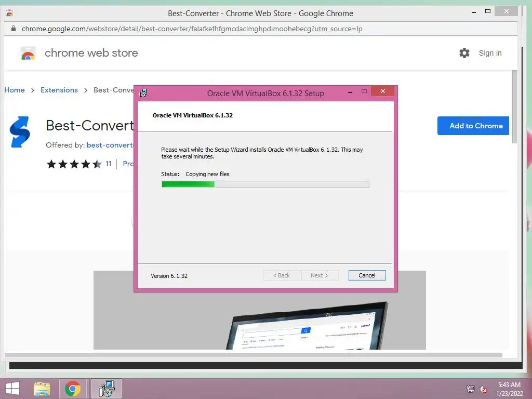
Task: Click the Copying new files status text
Action: click(207, 174)
